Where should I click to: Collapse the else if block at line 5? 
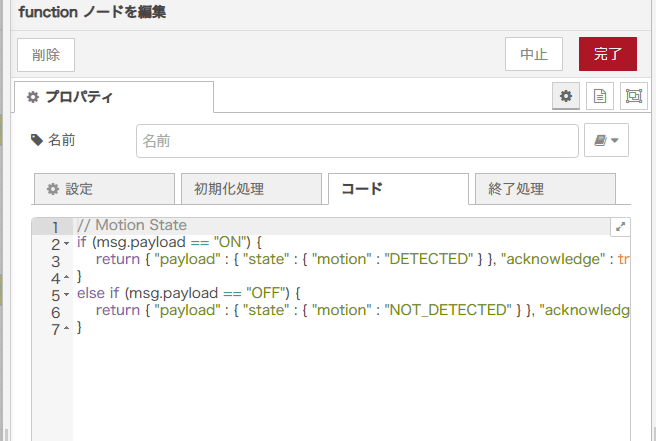coord(66,295)
